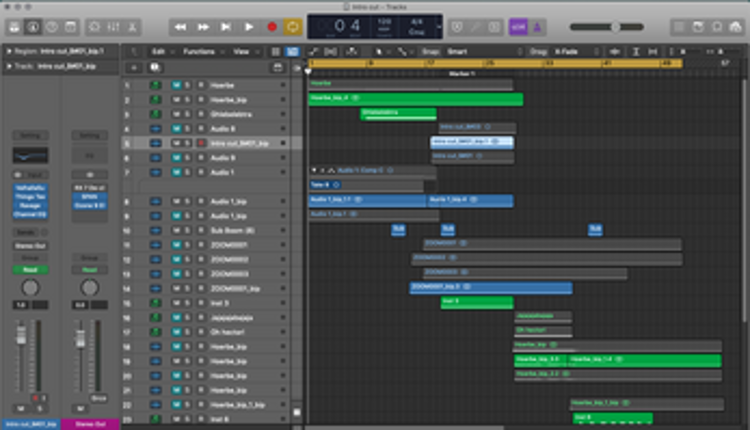Open the Scissors editors button
Viewport: 750px width, 430px height.
(x=132, y=27)
